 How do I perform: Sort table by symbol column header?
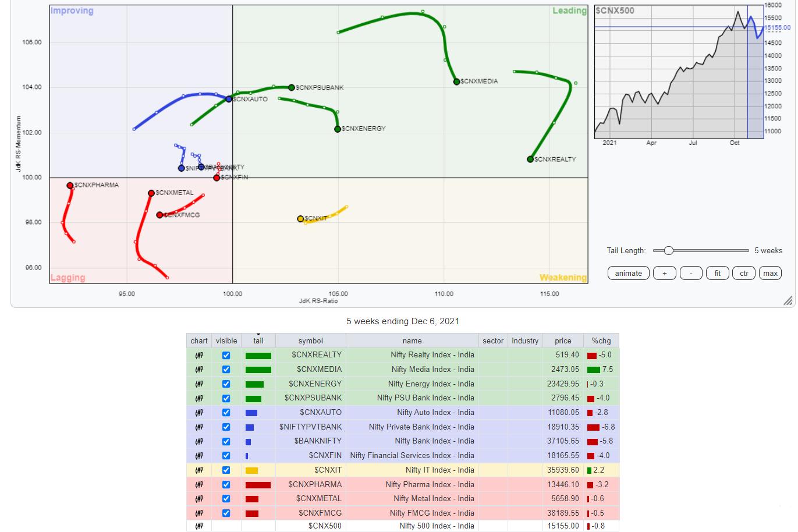tap(310, 341)
